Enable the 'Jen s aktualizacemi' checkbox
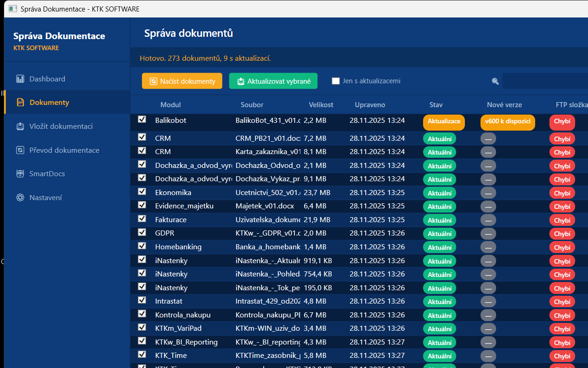 pos(336,81)
